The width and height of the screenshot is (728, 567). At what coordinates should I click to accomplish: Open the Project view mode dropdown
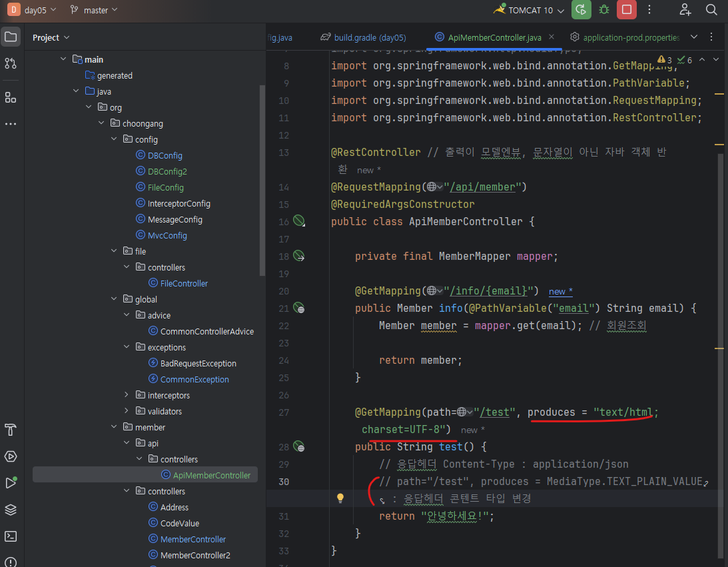(51, 37)
